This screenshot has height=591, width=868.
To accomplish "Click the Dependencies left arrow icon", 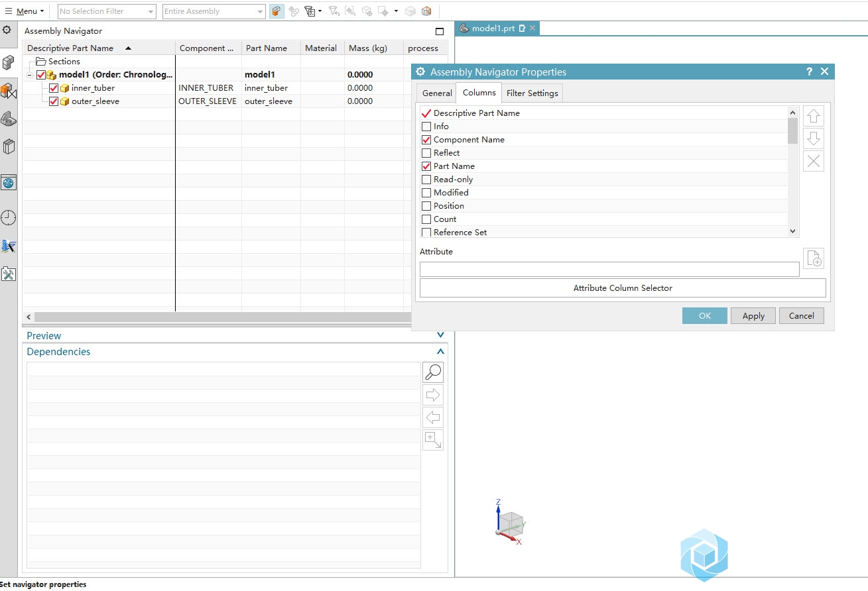I will click(433, 417).
